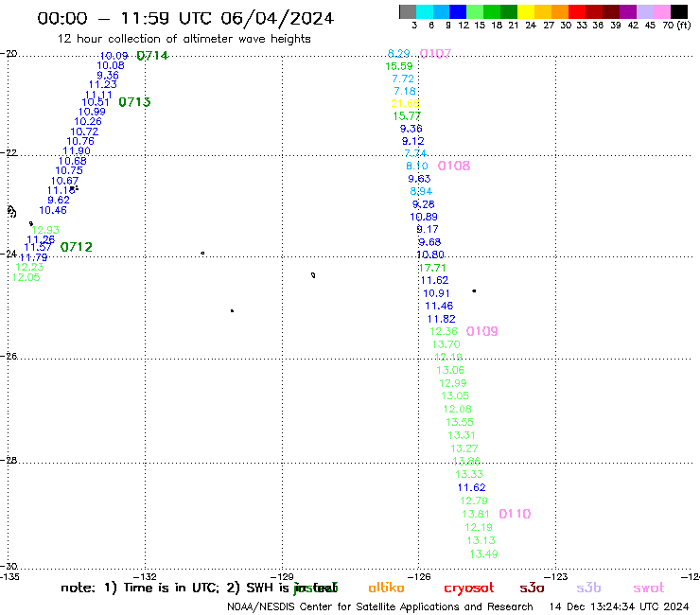Click the 10.99 wave height value
The image size is (700, 615).
point(92,112)
